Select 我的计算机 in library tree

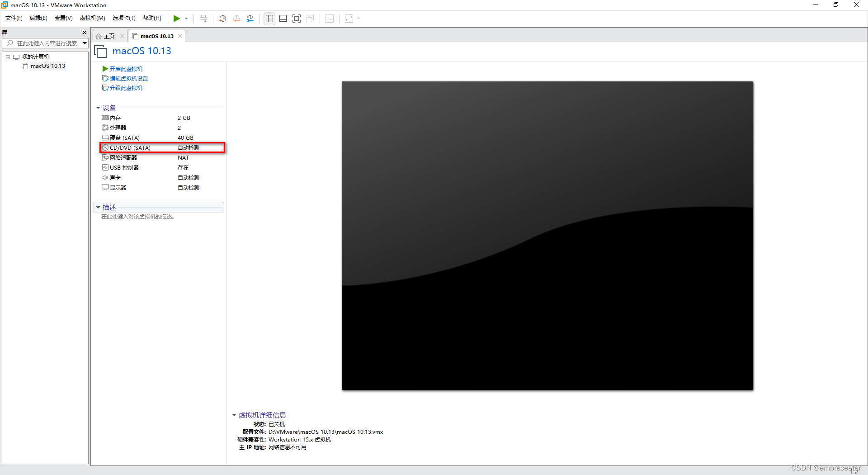pyautogui.click(x=35, y=57)
